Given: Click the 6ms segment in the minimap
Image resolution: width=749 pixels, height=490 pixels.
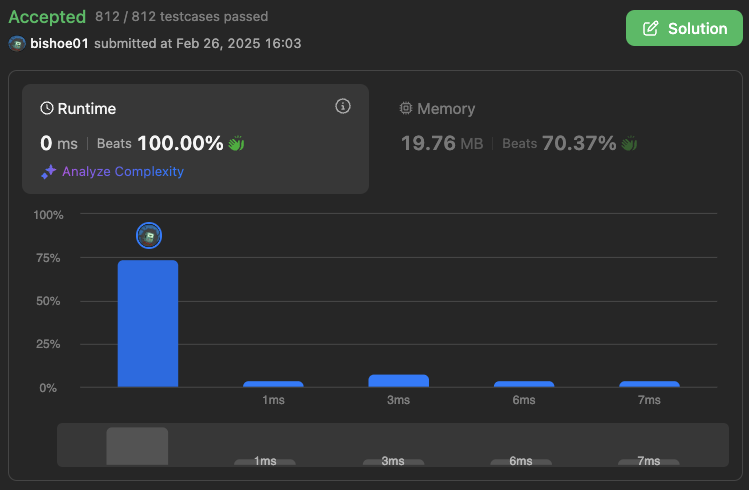Looking at the screenshot, I should click(521, 462).
